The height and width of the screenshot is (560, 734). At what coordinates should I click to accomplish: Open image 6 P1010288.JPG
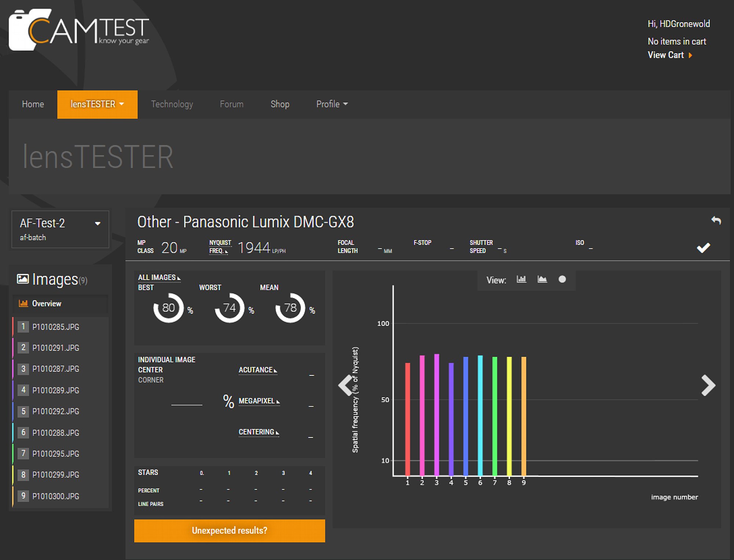(x=60, y=433)
